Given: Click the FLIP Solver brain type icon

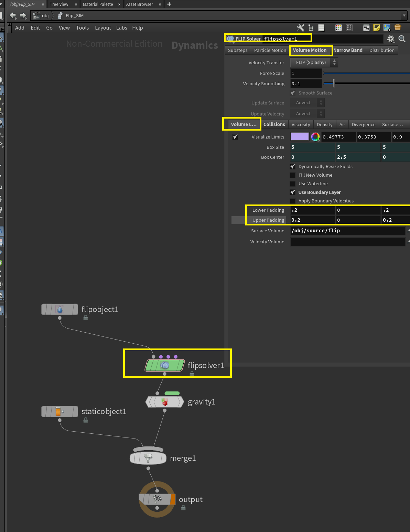Looking at the screenshot, I should pos(230,38).
